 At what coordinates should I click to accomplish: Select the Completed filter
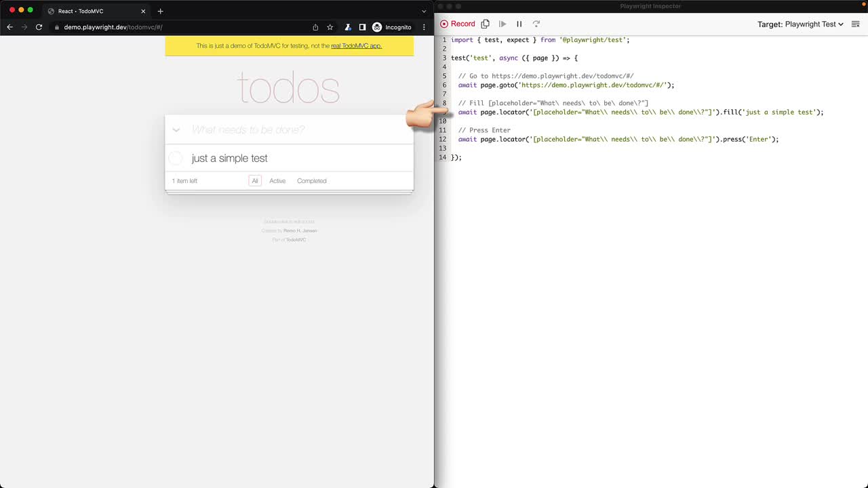pos(312,181)
